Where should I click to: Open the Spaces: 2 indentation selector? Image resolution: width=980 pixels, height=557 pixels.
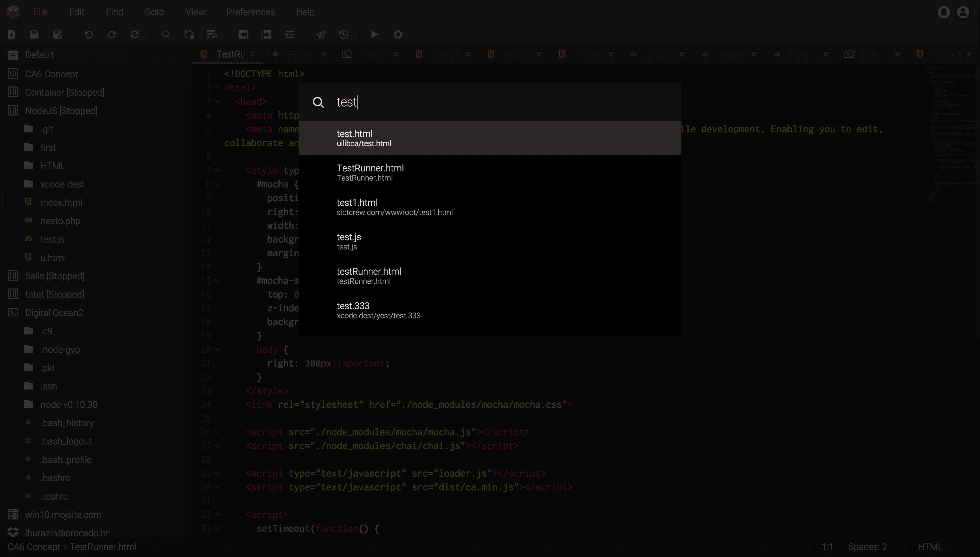click(867, 547)
